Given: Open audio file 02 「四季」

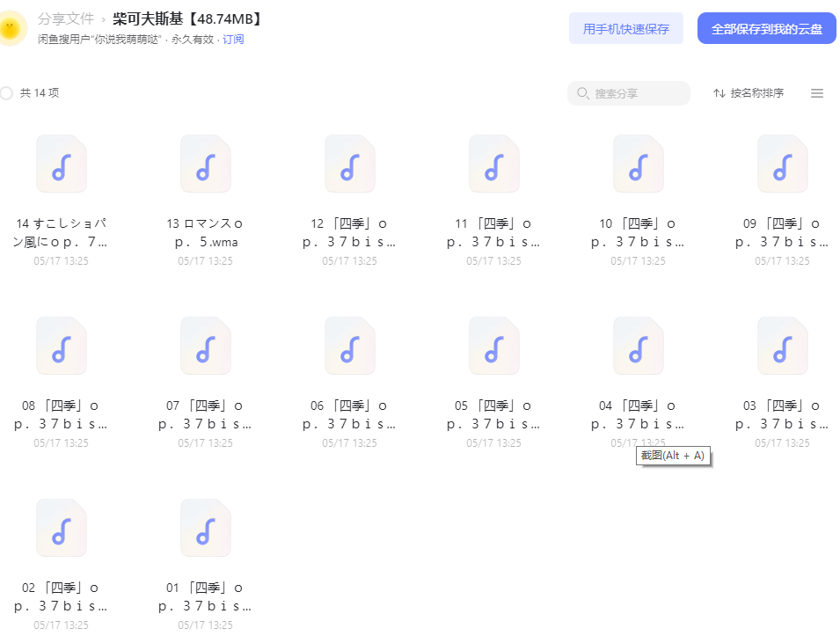Looking at the screenshot, I should [61, 529].
